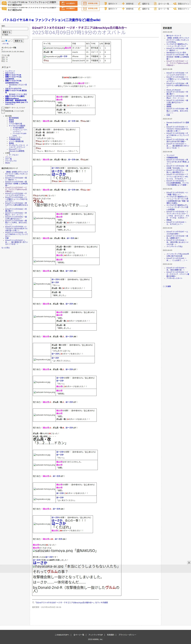Open このWikiのTOPへ footer link
Viewport: 191px width, 644px height.
[62, 635]
